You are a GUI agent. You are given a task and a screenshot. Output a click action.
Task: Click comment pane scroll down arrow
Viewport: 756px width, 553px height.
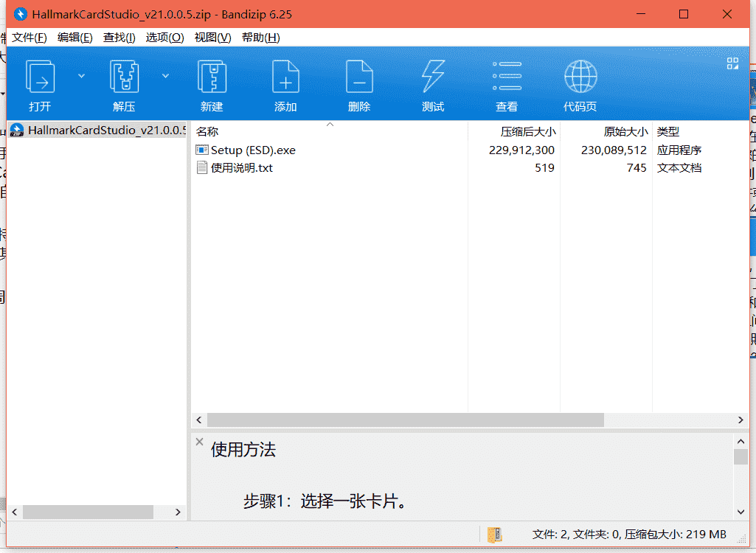[741, 512]
